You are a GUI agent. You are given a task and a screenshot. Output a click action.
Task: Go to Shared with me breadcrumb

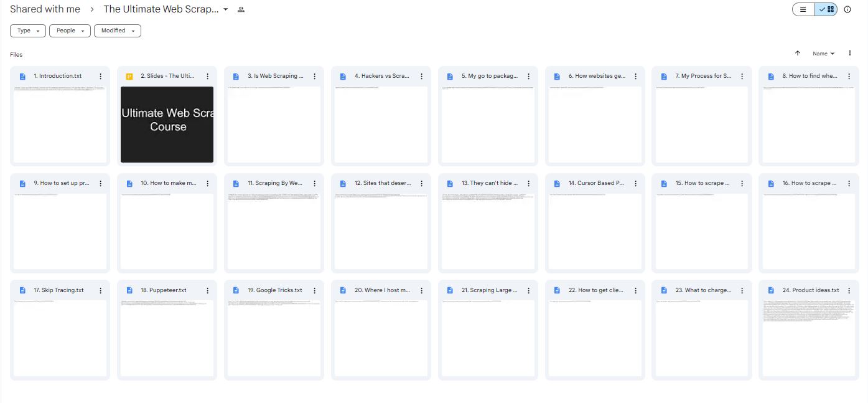click(45, 9)
